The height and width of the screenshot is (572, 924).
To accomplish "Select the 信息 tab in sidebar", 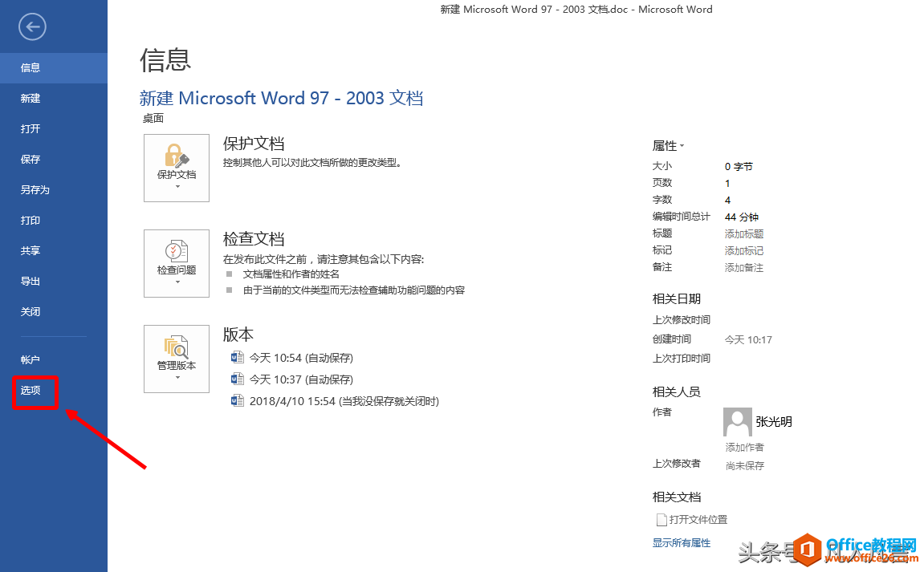I will 54,67.
